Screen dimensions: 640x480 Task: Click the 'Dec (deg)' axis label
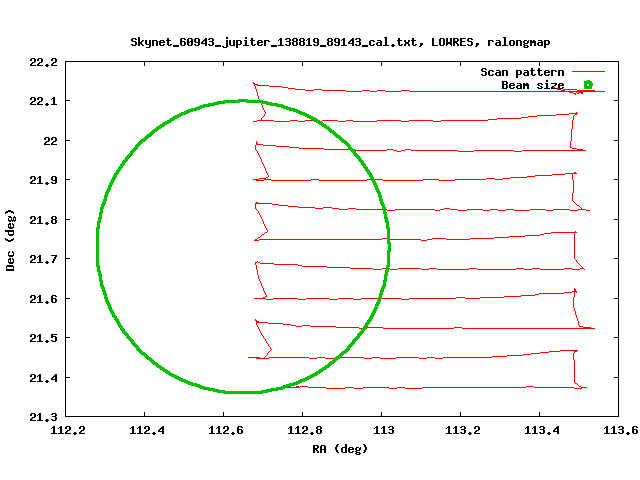(10, 240)
